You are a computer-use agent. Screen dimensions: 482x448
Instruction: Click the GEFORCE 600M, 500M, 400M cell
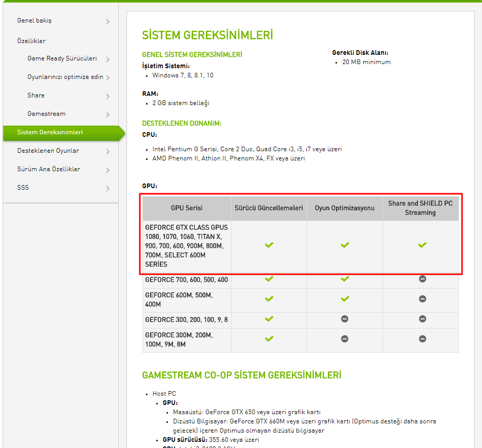(186, 300)
